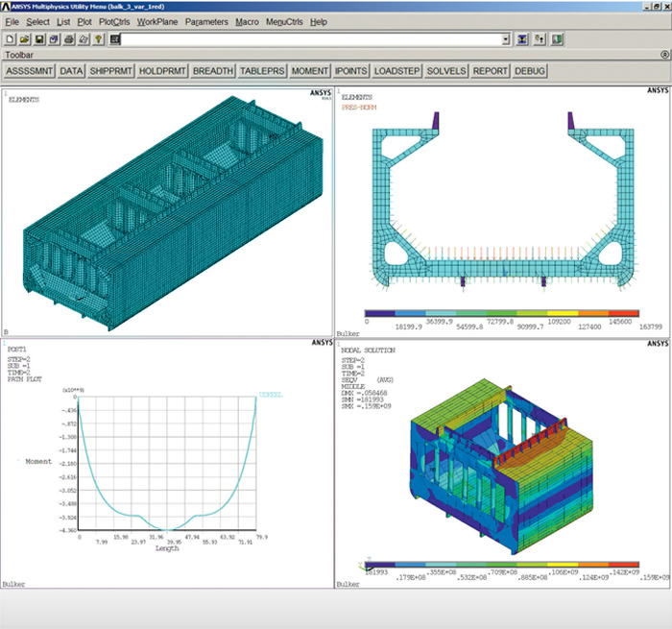Open the PlotCtrls menu
This screenshot has height=629, width=672.
coord(114,22)
